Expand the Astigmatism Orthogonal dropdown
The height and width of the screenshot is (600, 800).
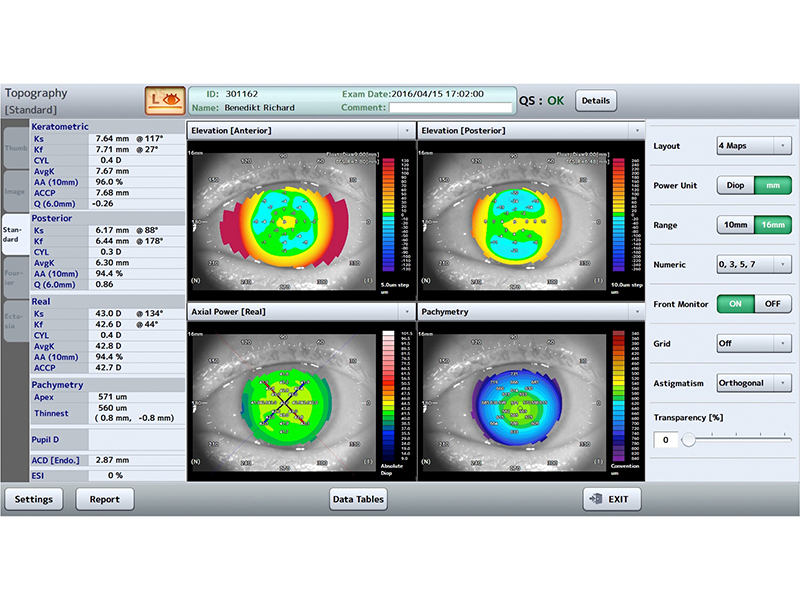[x=754, y=383]
